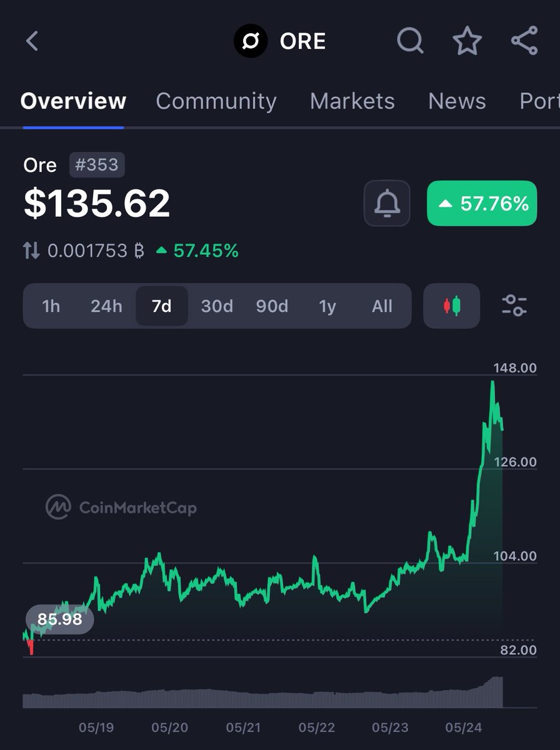Tap the 126.00 axis label

(515, 462)
